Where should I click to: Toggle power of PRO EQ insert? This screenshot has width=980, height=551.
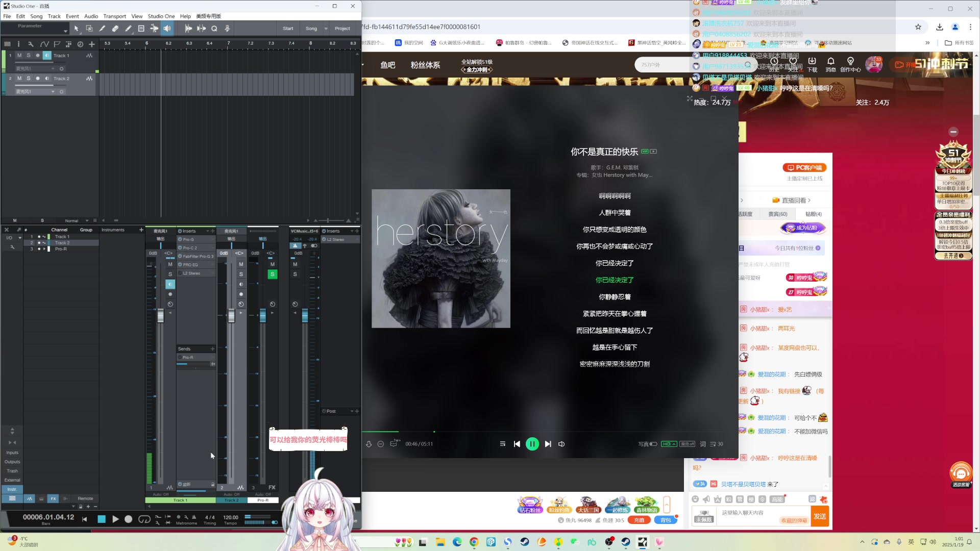pos(180,265)
